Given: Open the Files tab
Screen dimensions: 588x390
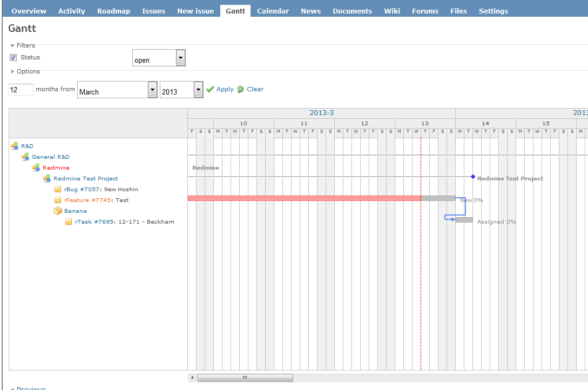Looking at the screenshot, I should click(x=458, y=11).
